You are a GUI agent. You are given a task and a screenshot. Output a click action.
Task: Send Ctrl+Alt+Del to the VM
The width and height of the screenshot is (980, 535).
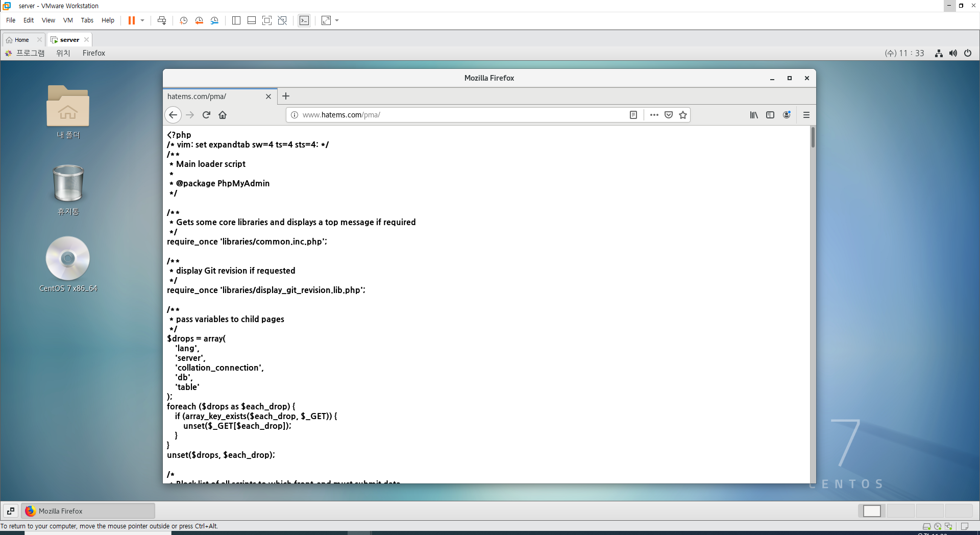tap(162, 20)
